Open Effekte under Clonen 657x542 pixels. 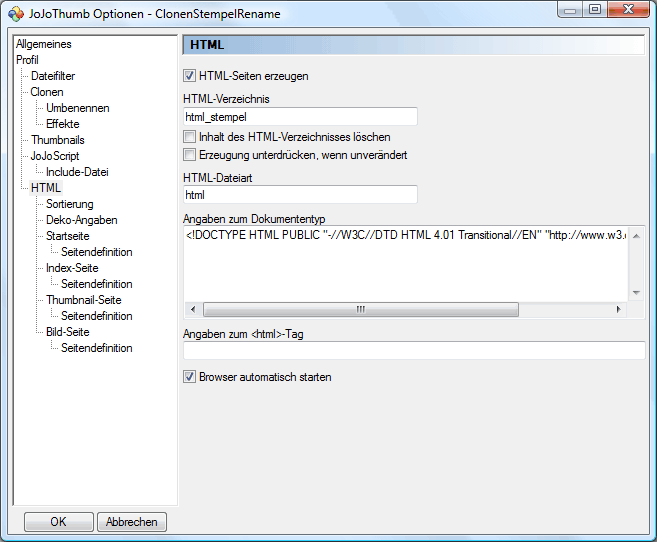[62, 124]
